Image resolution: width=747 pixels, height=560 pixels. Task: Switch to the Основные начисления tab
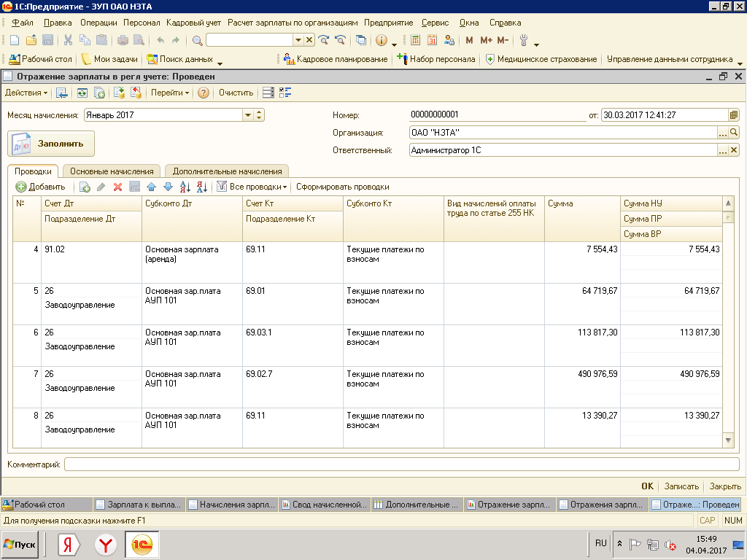click(112, 171)
